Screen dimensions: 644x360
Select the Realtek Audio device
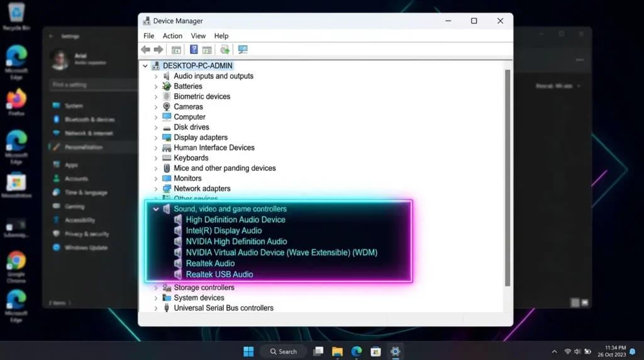click(x=210, y=264)
